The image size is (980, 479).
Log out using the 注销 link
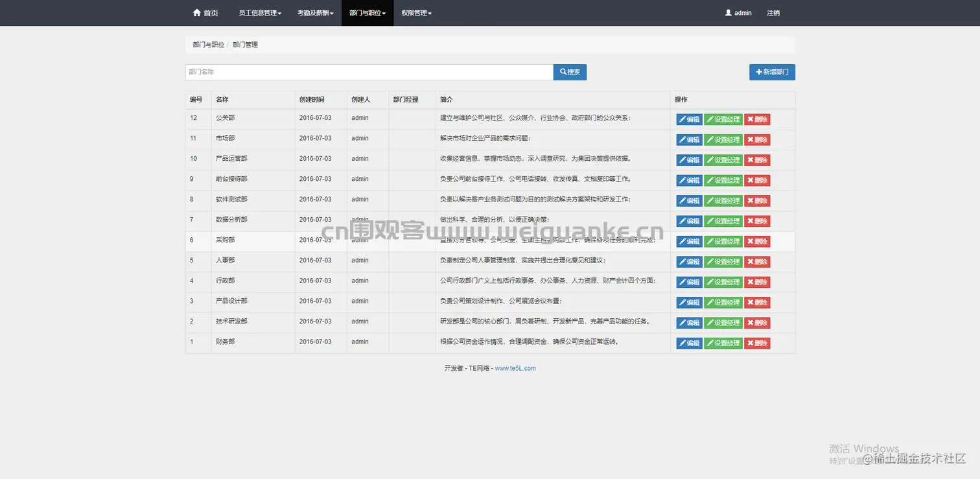[x=773, y=13]
